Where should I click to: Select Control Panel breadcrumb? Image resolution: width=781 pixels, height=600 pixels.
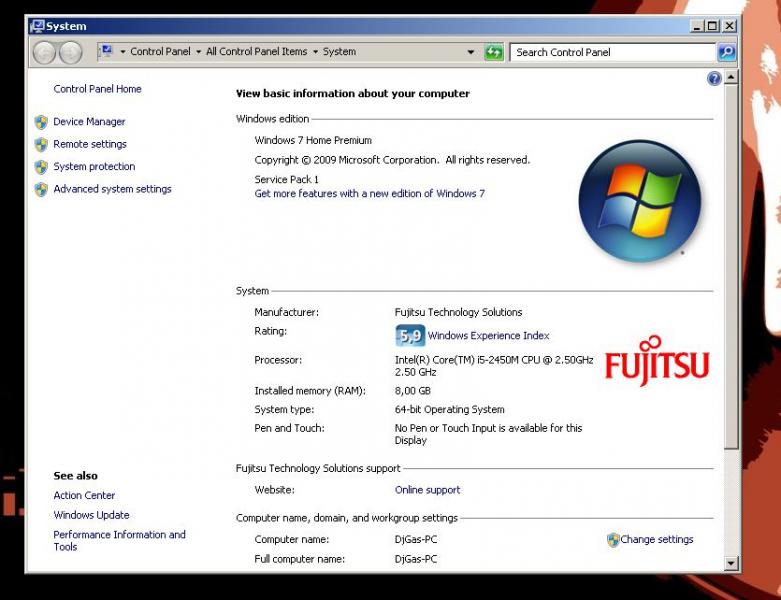(160, 51)
